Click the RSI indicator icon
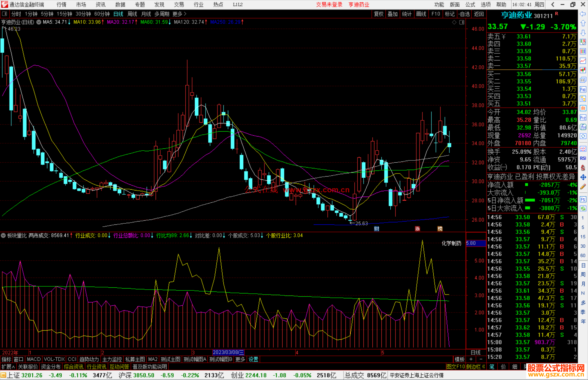Viewport: 588px width, 380px height. pos(583,158)
